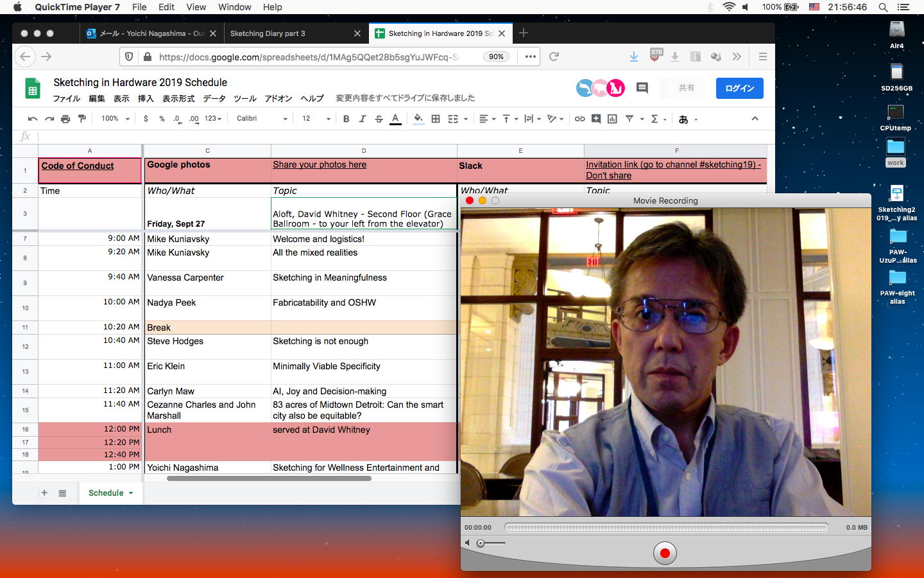924x578 pixels.
Task: Click the borders icon in toolbar
Action: point(436,119)
